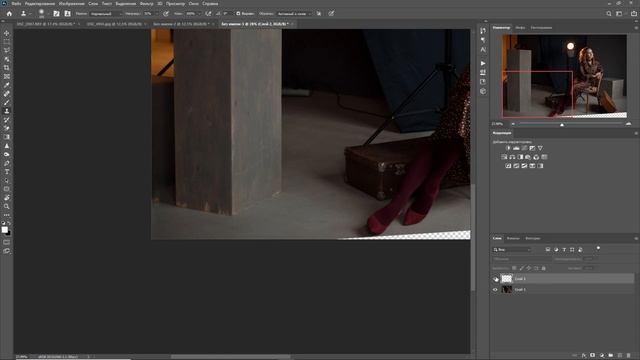Image resolution: width=640 pixels, height=360 pixels.
Task: Hide the selected top layer with its eye icon
Action: [496, 279]
